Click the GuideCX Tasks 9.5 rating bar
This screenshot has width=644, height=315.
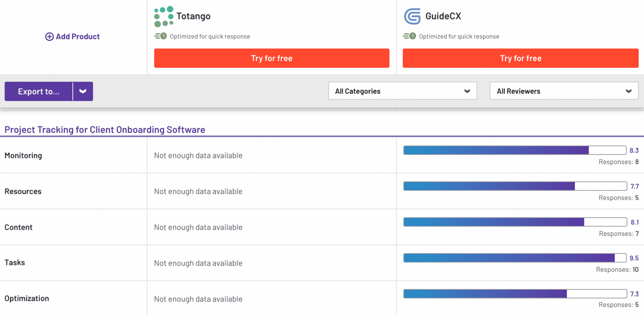point(515,258)
